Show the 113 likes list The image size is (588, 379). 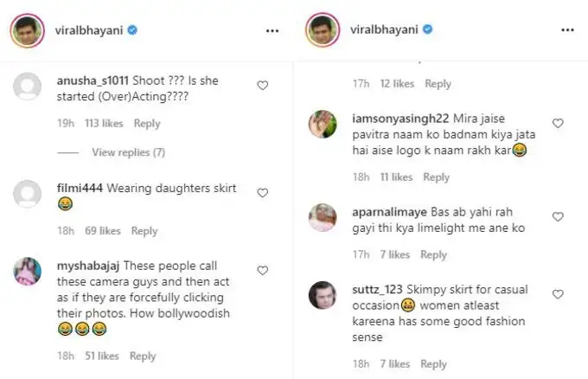click(103, 124)
